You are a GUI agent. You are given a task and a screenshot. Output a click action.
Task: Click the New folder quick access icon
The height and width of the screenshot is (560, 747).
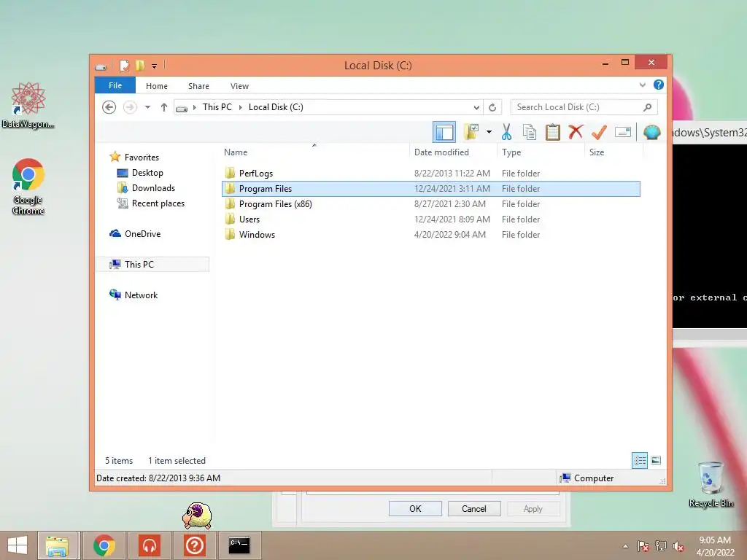pos(139,65)
